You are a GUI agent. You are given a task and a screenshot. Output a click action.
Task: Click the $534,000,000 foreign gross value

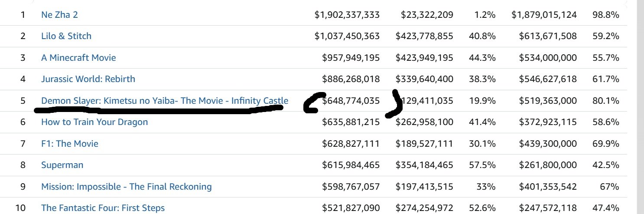click(548, 58)
